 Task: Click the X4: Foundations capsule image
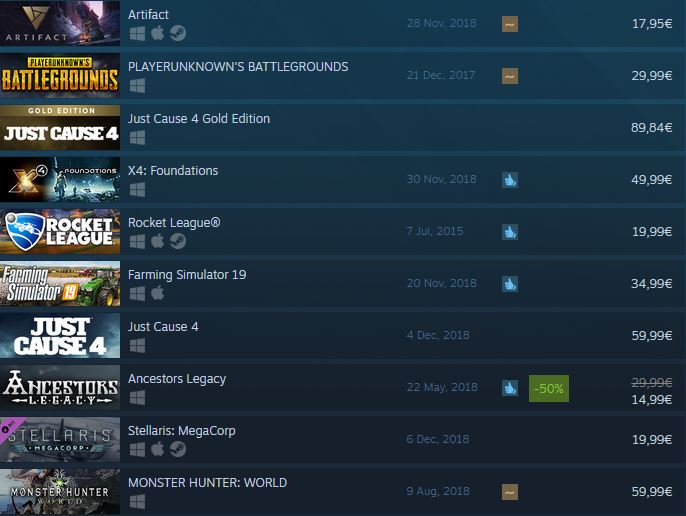pyautogui.click(x=60, y=179)
